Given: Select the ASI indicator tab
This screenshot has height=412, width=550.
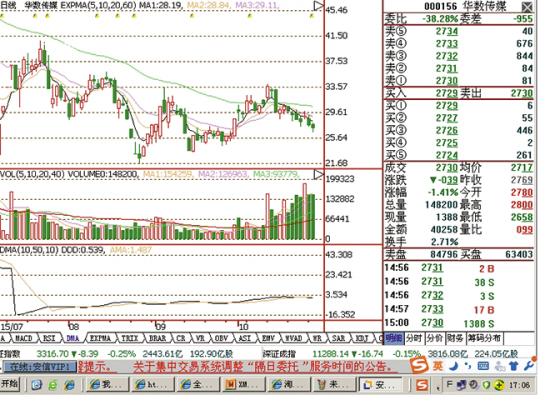Looking at the screenshot, I should pos(244,338).
